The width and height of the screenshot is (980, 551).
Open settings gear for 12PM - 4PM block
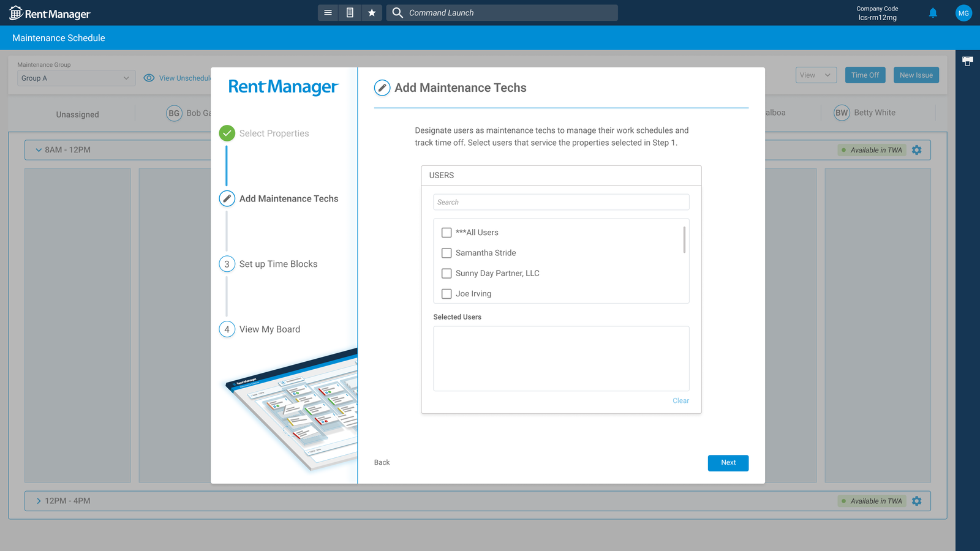(917, 501)
